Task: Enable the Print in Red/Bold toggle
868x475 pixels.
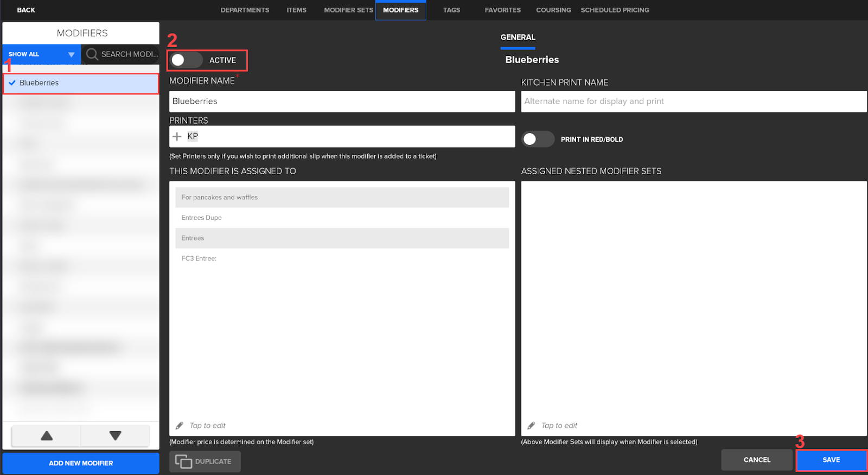Action: click(x=537, y=140)
